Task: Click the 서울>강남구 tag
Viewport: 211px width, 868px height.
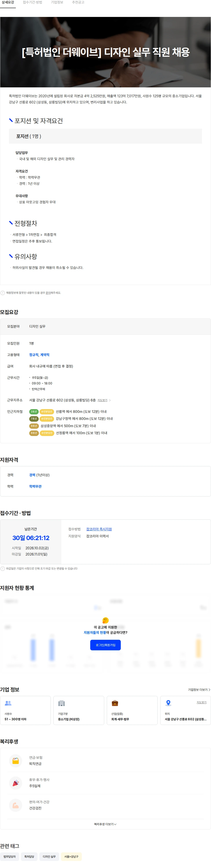Action: point(71,857)
